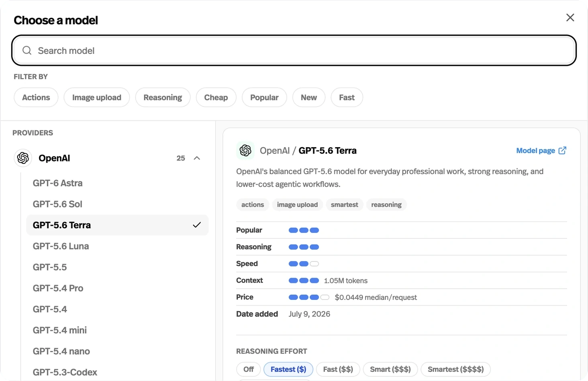This screenshot has height=381, width=588.
Task: Click the reasoning tag on model card
Action: pyautogui.click(x=386, y=205)
